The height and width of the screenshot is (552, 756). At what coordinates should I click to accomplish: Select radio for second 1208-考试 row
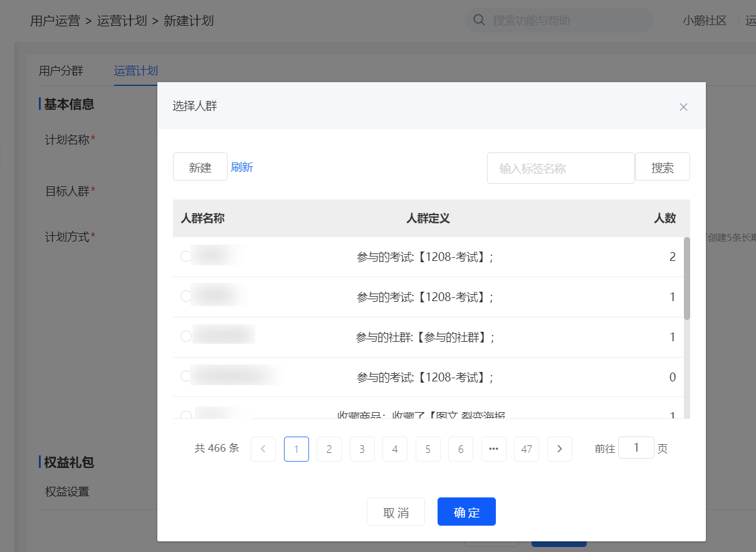pyautogui.click(x=186, y=296)
